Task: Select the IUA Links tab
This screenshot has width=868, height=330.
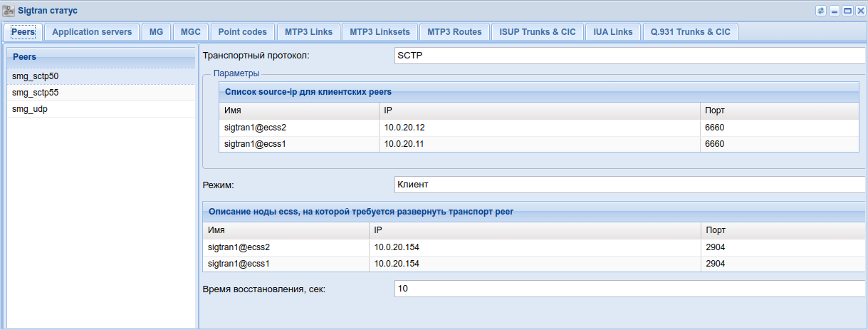Action: [x=613, y=32]
